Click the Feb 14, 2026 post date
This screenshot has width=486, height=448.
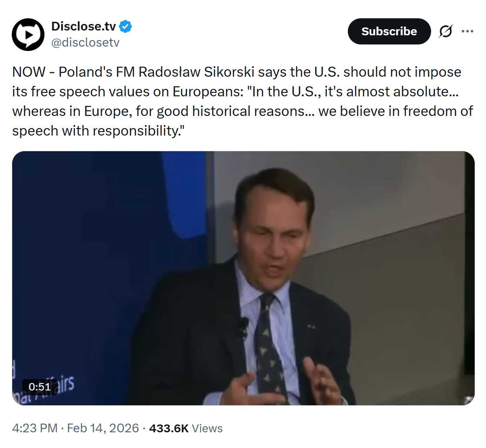point(103,428)
